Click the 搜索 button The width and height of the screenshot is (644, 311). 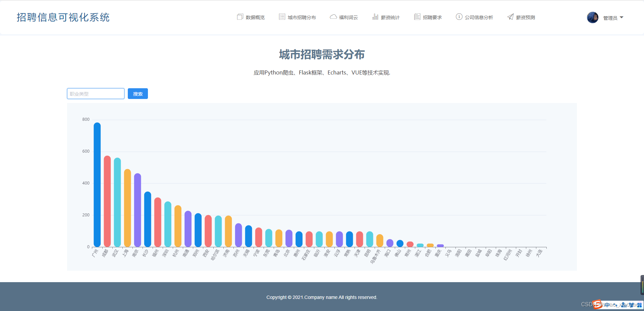138,94
